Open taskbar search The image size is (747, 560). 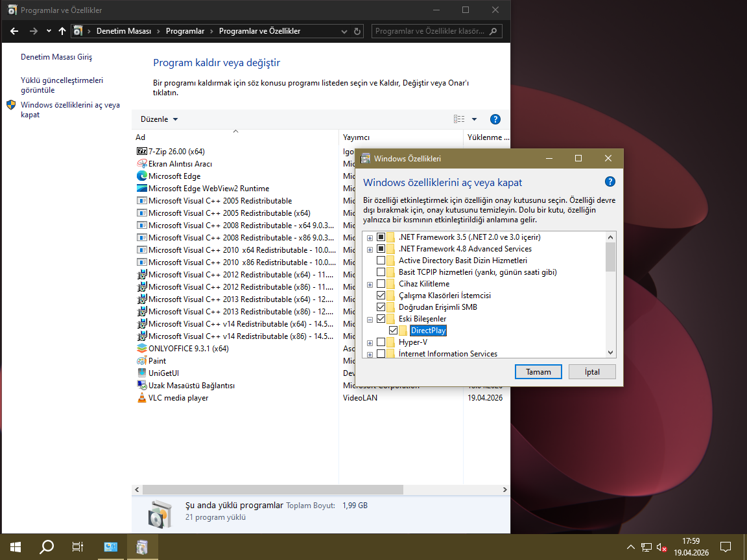(x=46, y=546)
